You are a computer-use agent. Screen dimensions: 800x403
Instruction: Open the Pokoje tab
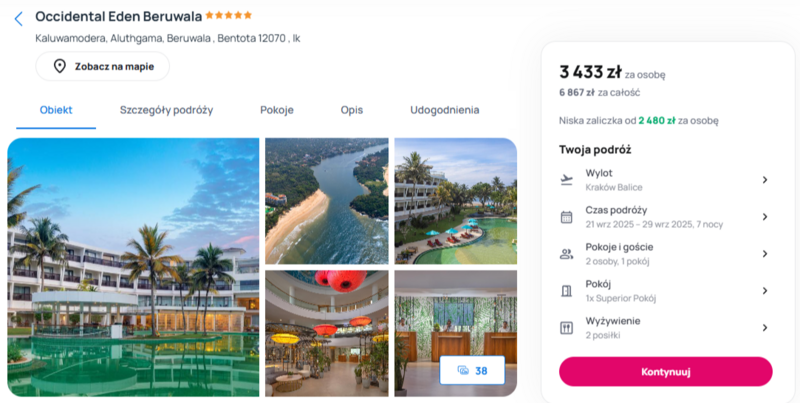(277, 110)
